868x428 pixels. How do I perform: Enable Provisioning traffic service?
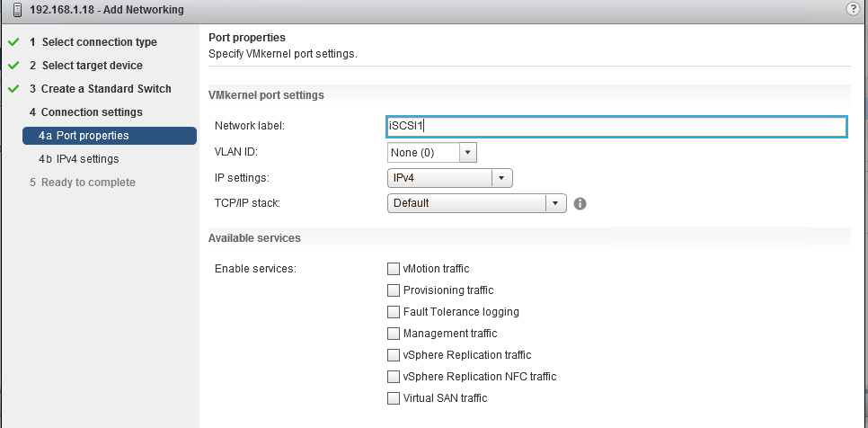click(393, 290)
